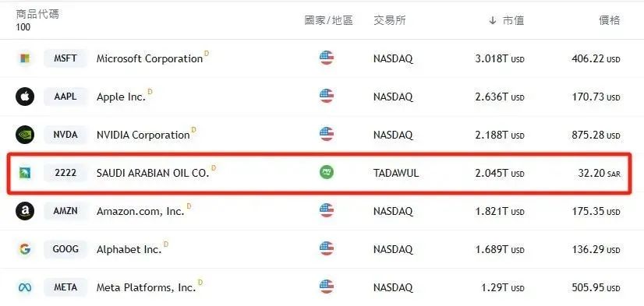Screen dimensions: 644x306
Task: Click the Amazon logo icon
Action: (25, 211)
